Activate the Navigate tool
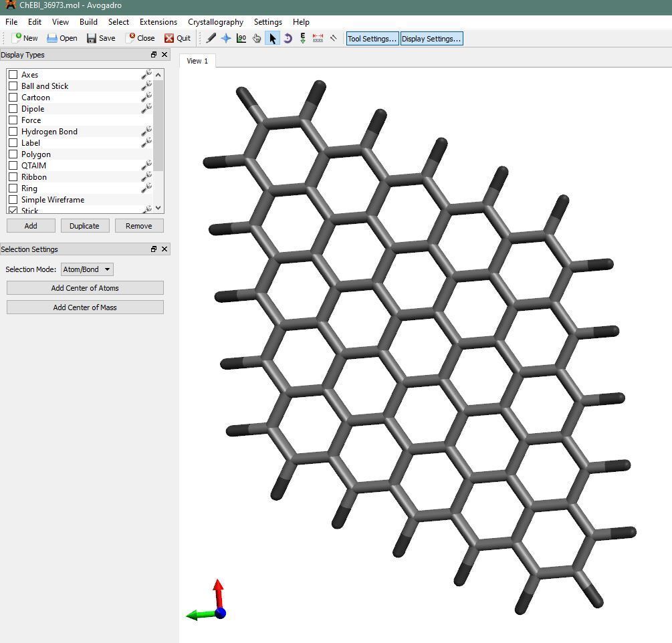The image size is (672, 643). coord(227,38)
